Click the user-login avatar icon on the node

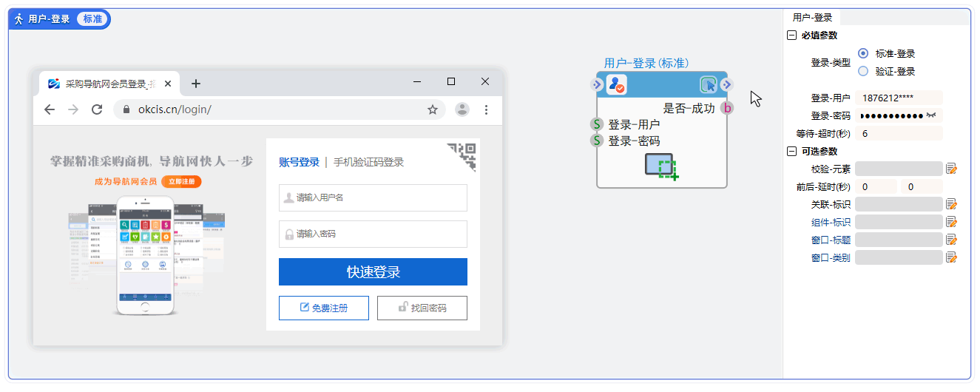pos(616,84)
